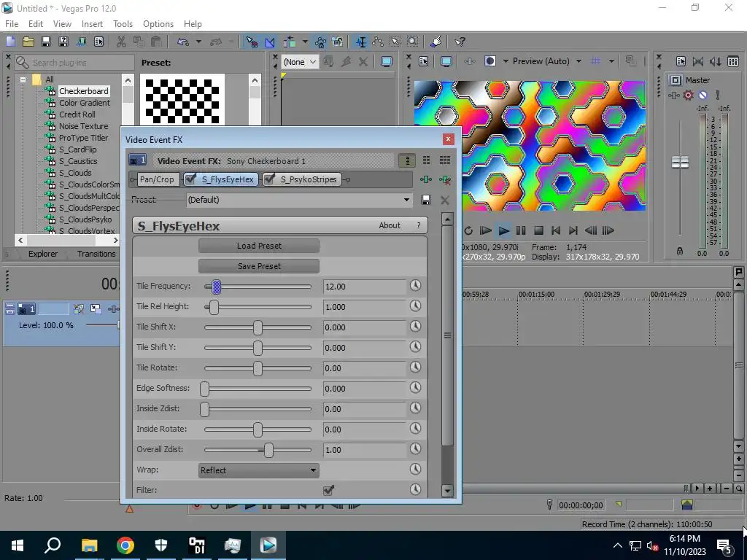Image resolution: width=747 pixels, height=560 pixels.
Task: Toggle Master bus mute icon
Action: [x=703, y=96]
